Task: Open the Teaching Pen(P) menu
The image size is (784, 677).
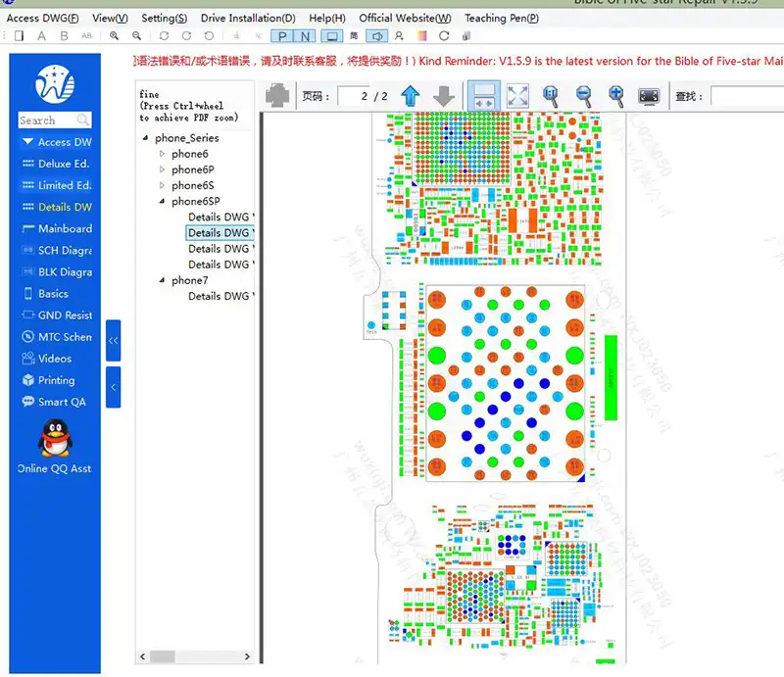Action: coord(502,18)
